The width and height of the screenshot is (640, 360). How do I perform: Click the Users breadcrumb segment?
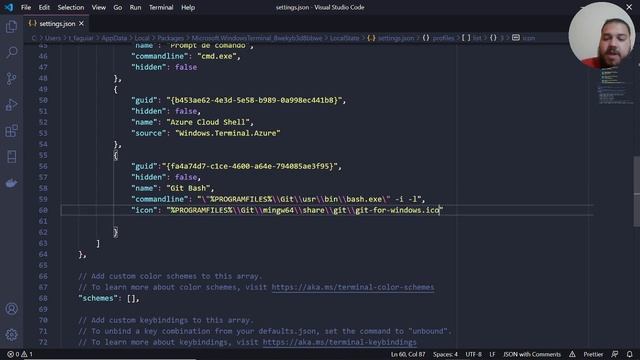(52, 38)
